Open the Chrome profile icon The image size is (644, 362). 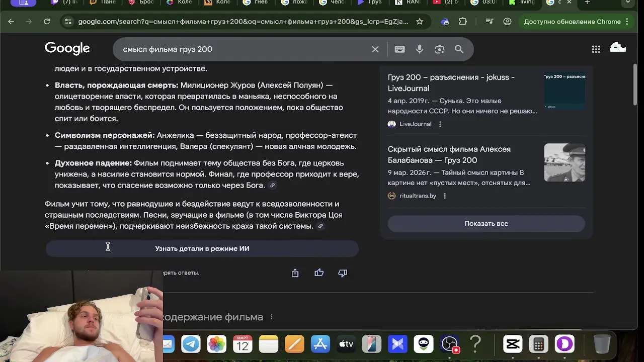click(507, 22)
